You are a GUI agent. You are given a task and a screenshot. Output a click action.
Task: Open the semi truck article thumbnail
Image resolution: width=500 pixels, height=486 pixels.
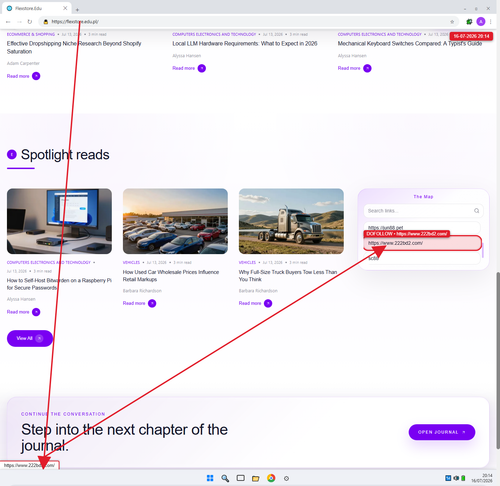291,221
